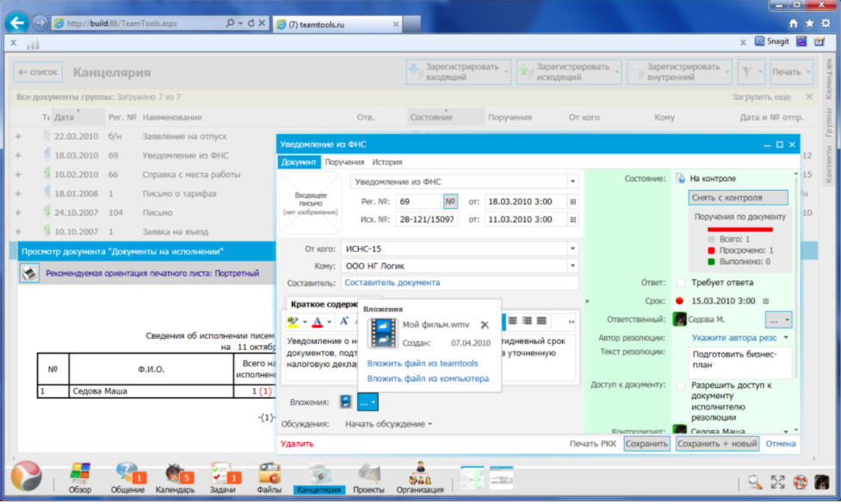Open the responsible person selector next to Седова М.
Viewport: 841px width, 504px height.
(778, 320)
